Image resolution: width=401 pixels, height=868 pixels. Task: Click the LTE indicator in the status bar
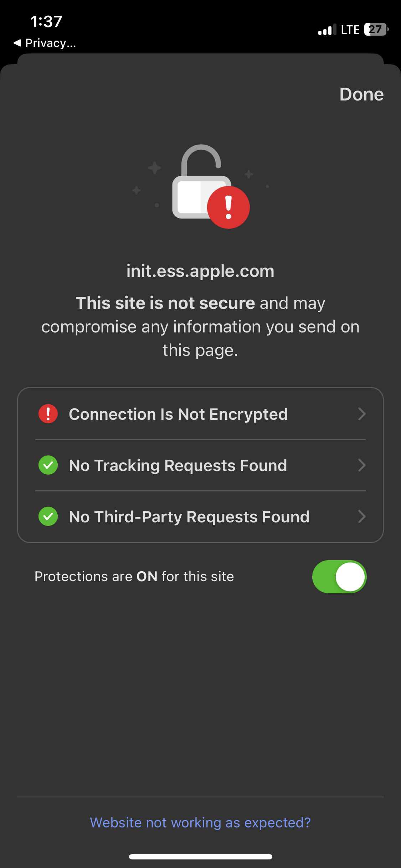pos(350,29)
